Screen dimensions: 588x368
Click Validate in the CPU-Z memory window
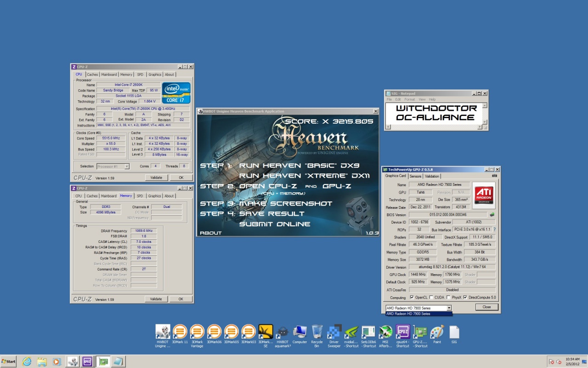(x=156, y=299)
